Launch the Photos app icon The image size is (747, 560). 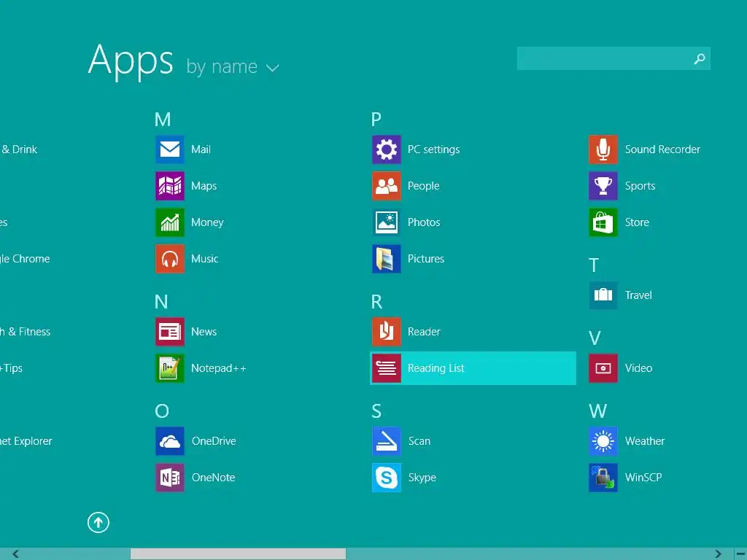click(387, 222)
